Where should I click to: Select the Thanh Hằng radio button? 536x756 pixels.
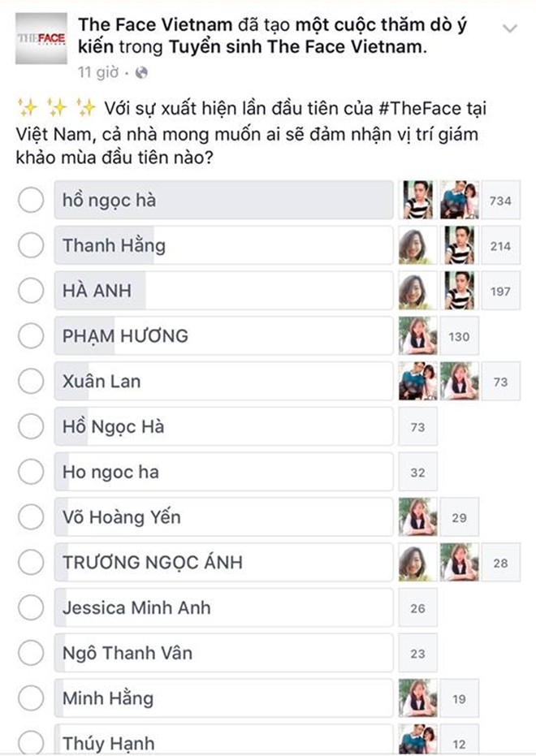[30, 245]
